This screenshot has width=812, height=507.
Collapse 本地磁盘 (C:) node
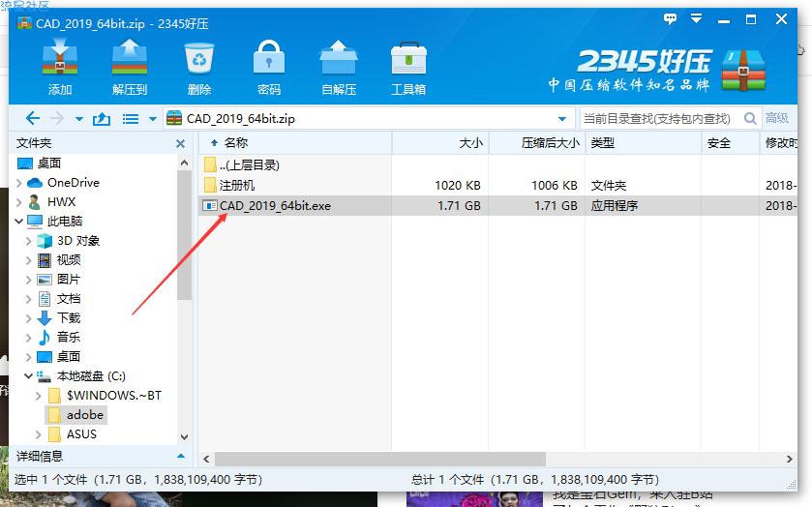click(28, 376)
